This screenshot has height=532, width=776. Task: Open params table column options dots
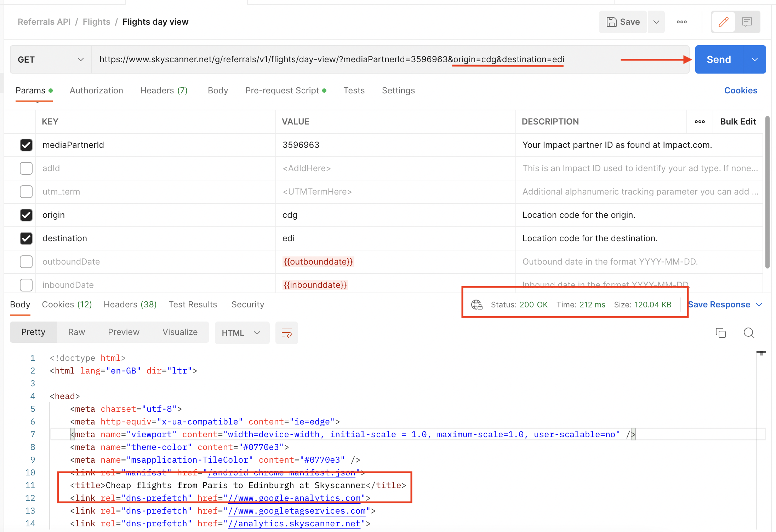click(x=700, y=122)
